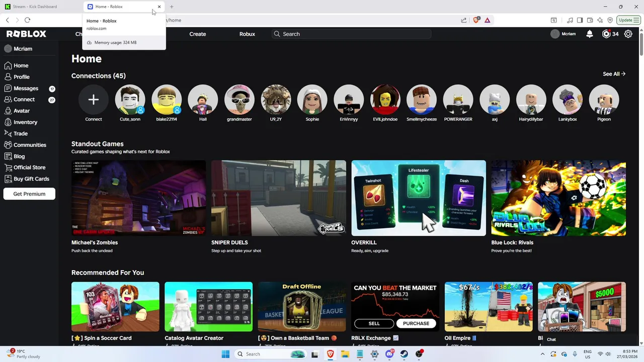Close the Home - Roblox tab
The image size is (644, 362).
(x=159, y=7)
